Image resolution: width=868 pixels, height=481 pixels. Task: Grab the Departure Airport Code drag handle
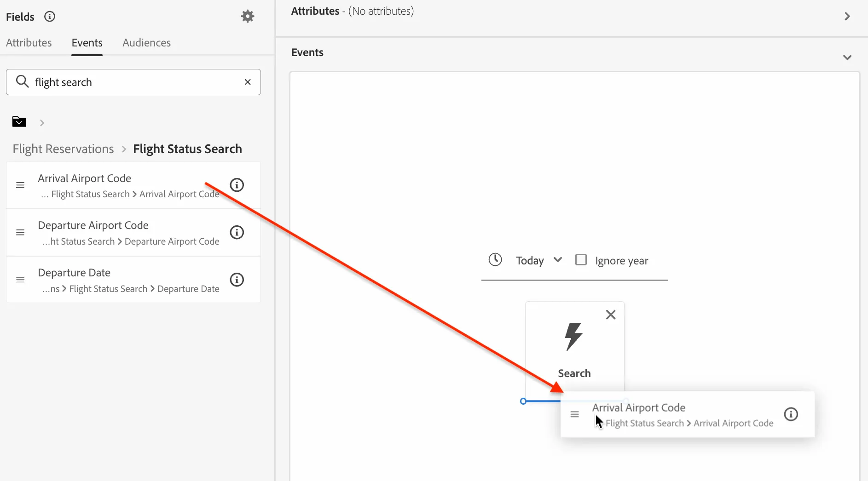20,232
